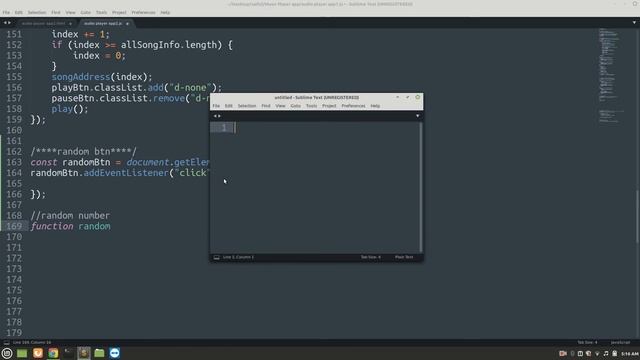Viewport: 640px width, 360px height.
Task: Open View menu in untitled window
Action: [280, 106]
